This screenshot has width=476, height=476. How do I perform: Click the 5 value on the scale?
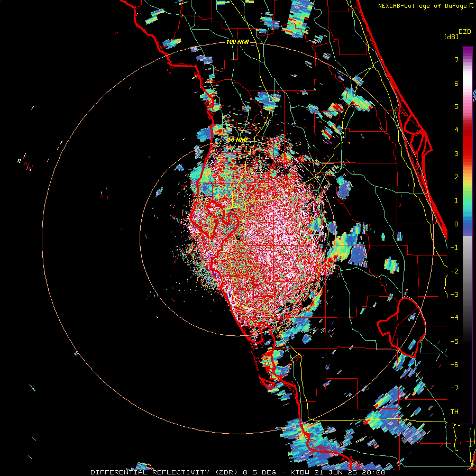click(456, 106)
